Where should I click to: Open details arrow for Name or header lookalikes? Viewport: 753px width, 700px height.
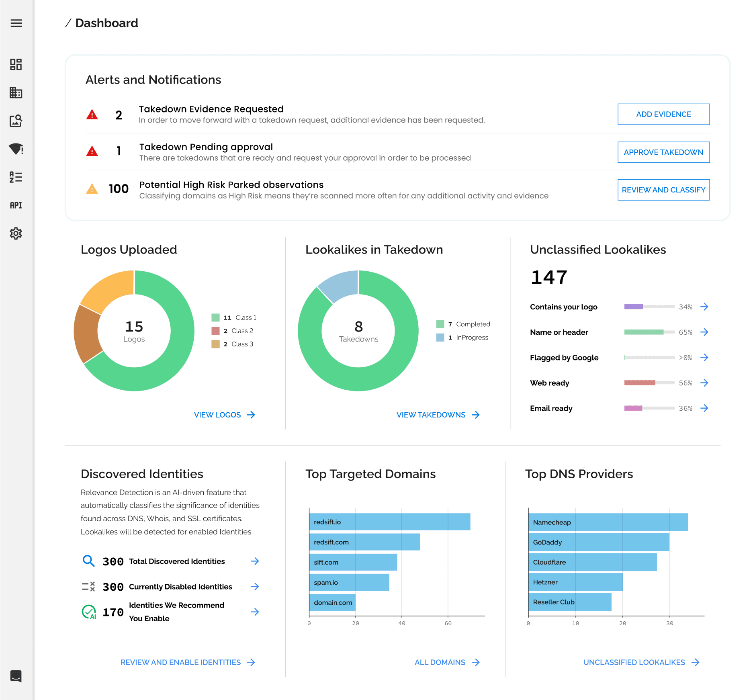[705, 332]
